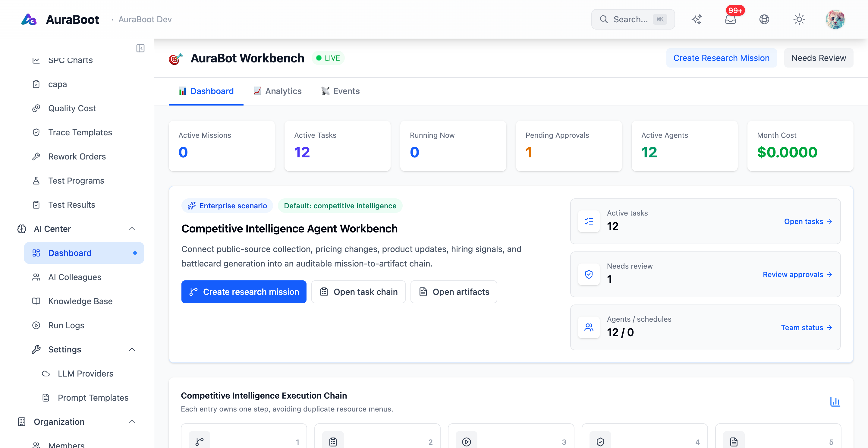This screenshot has width=868, height=448.
Task: Open the AI sparkle assistant icon
Action: point(697,19)
